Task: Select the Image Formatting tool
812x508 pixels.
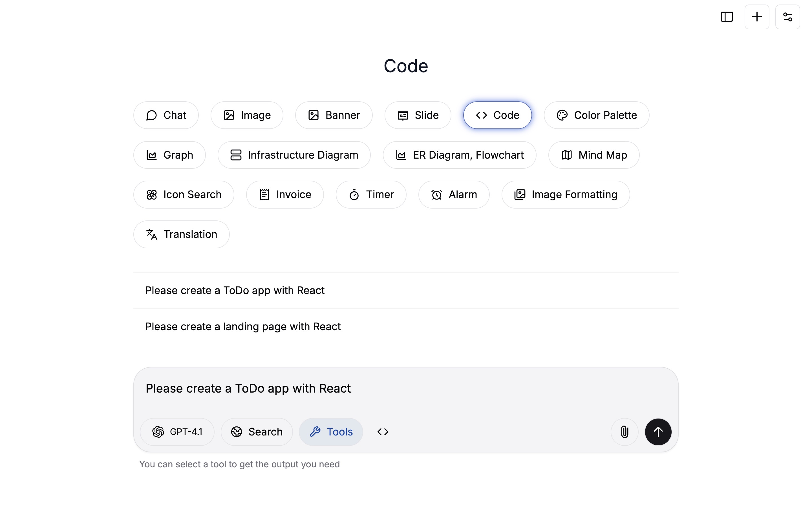Action: click(565, 194)
